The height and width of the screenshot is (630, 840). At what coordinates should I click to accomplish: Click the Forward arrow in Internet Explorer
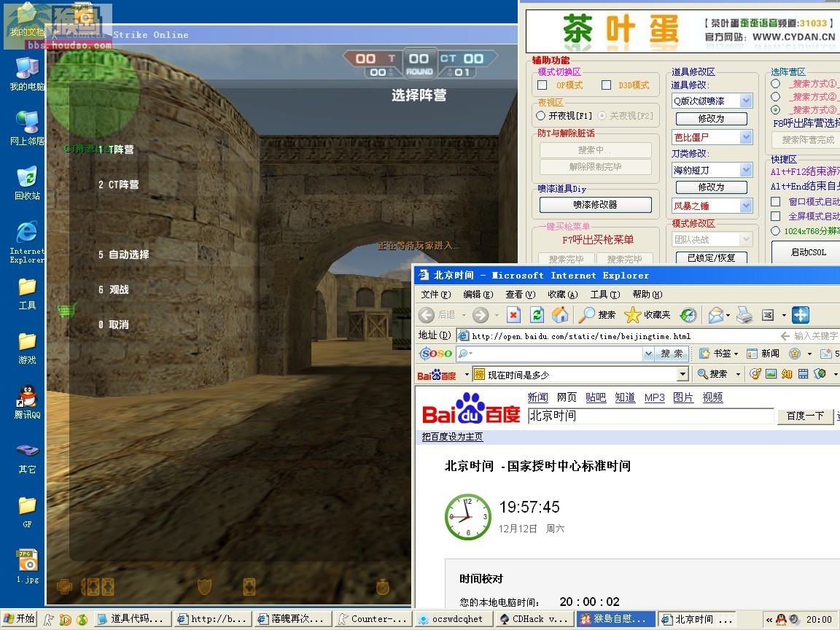481,315
